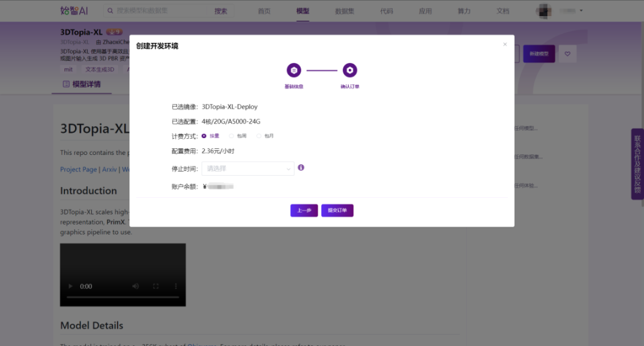Screen dimensions: 644x346
Task: Click the mit license tag
Action: (68, 69)
